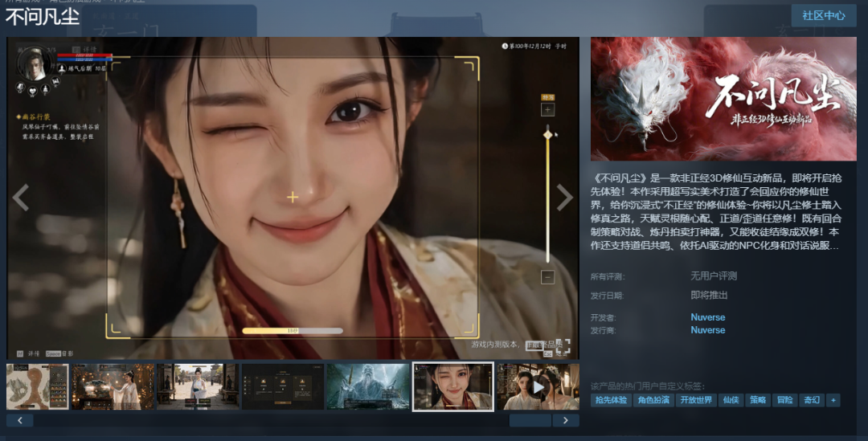Image resolution: width=868 pixels, height=441 pixels.
Task: Add a tag with the plus button
Action: [x=833, y=400]
